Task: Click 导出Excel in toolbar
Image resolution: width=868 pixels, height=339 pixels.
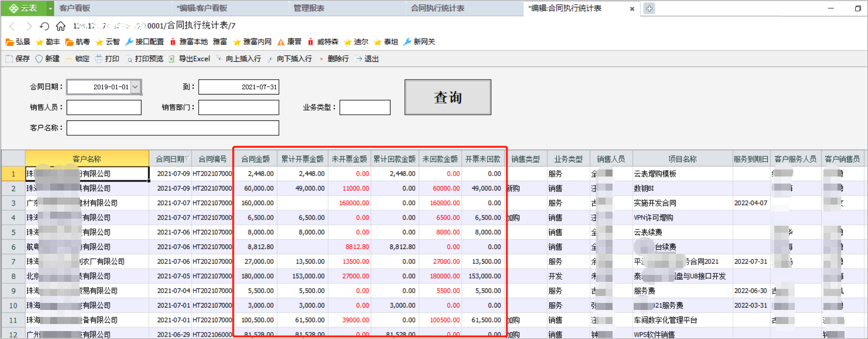Action: (189, 59)
